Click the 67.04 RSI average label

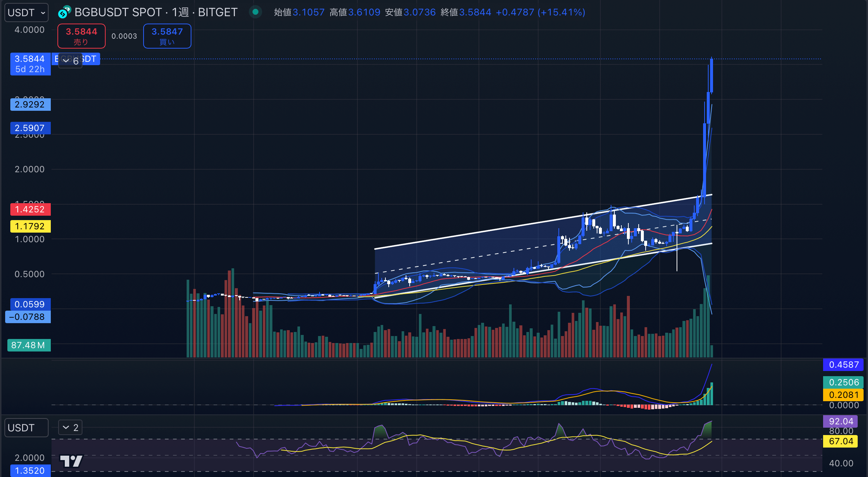840,441
